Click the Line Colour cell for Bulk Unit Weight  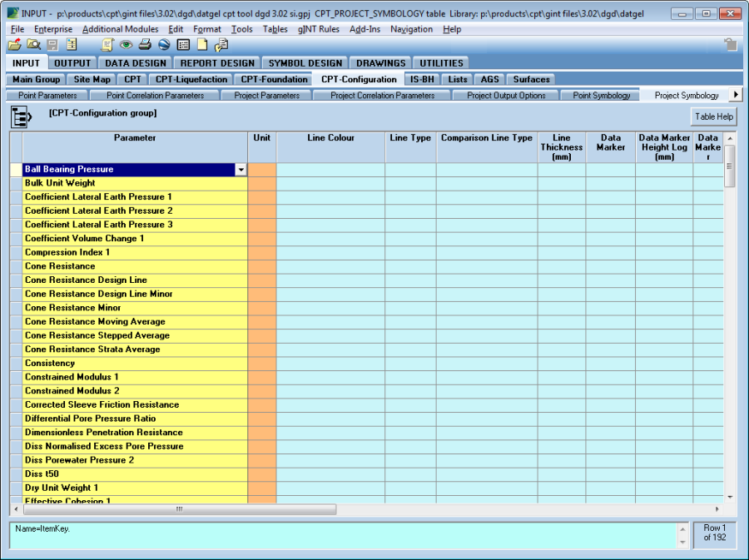click(x=330, y=183)
